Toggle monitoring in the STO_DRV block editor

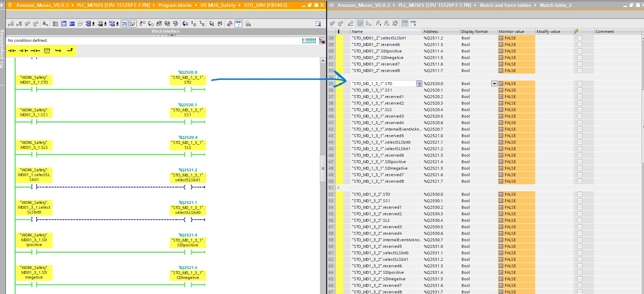tap(238, 24)
